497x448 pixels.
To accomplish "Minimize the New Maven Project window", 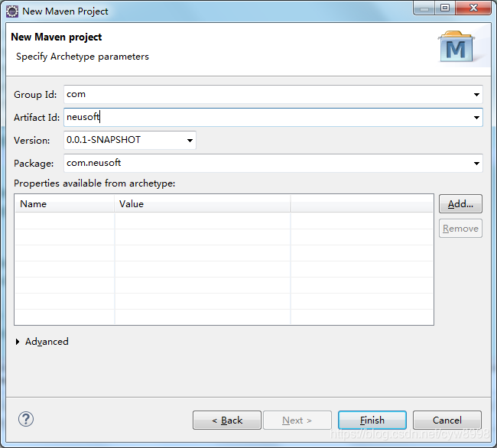I will coord(424,8).
